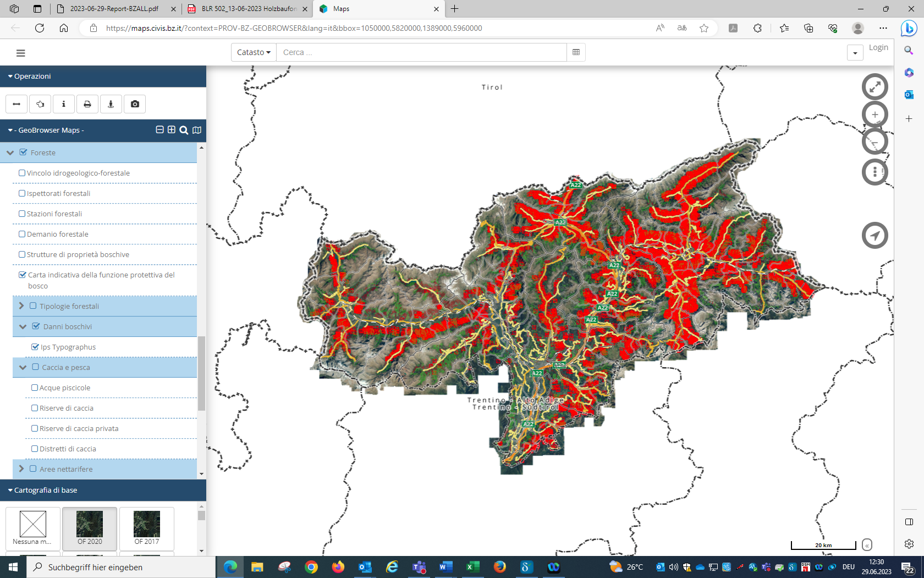The height and width of the screenshot is (578, 924).
Task: Open the Catasto search type dropdown
Action: click(254, 52)
